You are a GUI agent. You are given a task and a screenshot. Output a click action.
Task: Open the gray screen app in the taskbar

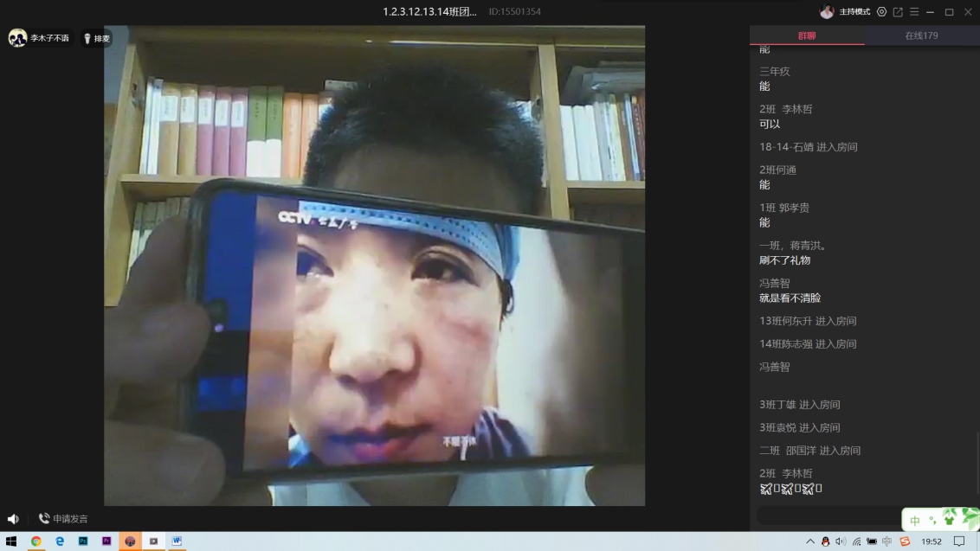[x=153, y=541]
